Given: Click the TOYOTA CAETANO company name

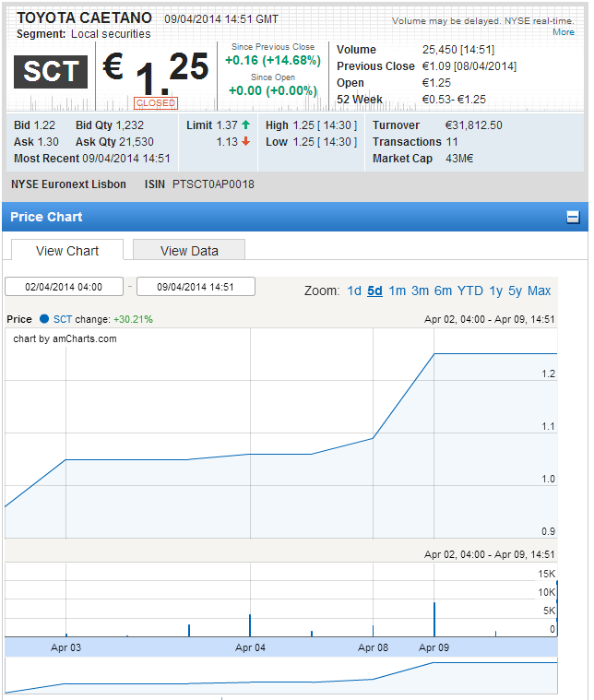Looking at the screenshot, I should click(x=84, y=18).
